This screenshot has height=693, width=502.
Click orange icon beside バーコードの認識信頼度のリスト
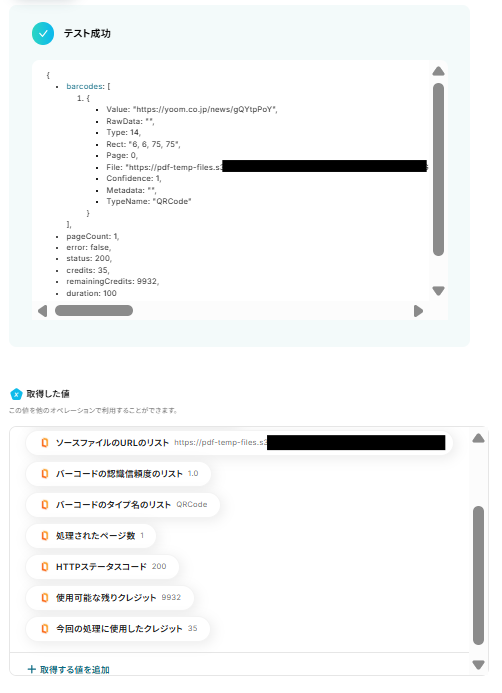[x=45, y=474]
